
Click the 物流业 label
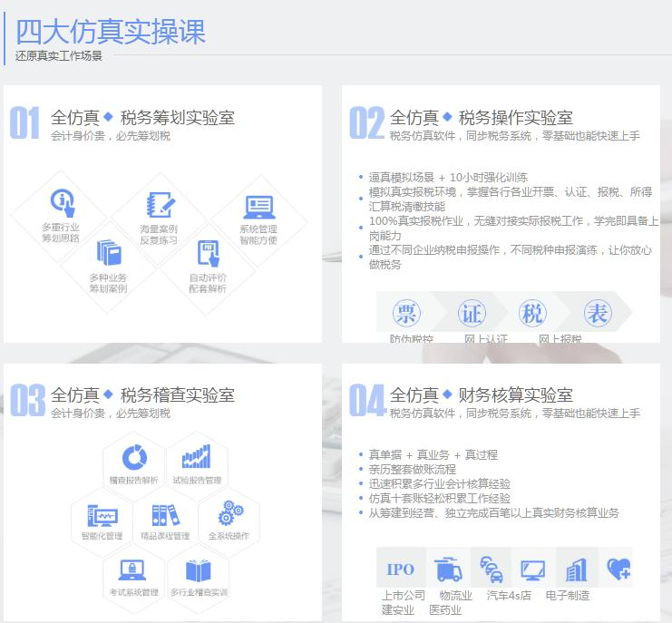point(455,595)
